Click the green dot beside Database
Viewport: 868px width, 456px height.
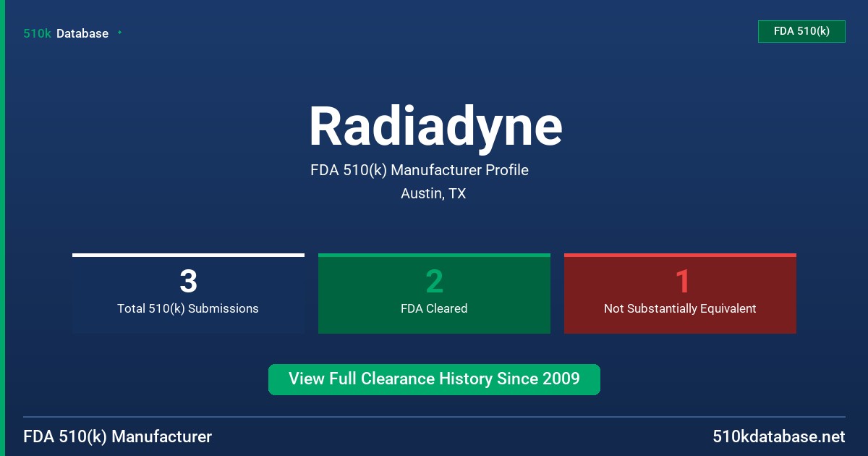(119, 33)
